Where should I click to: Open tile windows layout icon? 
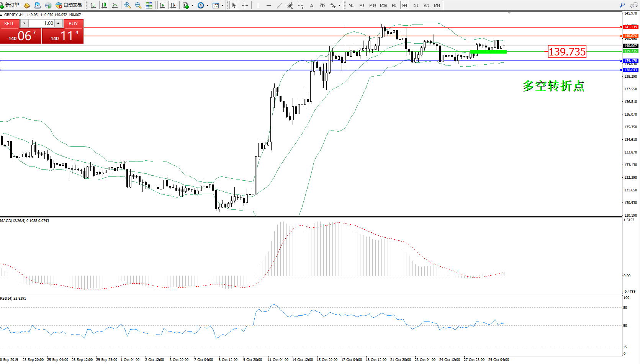click(x=149, y=5)
